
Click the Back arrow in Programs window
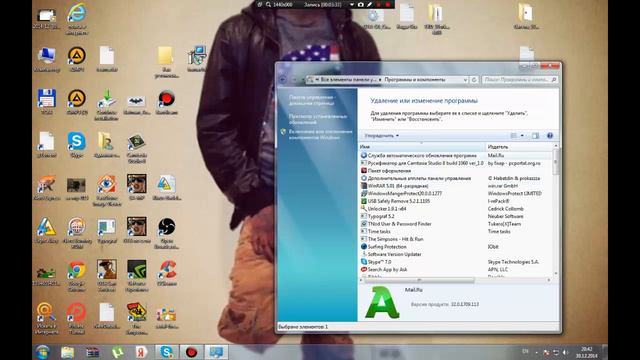point(282,80)
